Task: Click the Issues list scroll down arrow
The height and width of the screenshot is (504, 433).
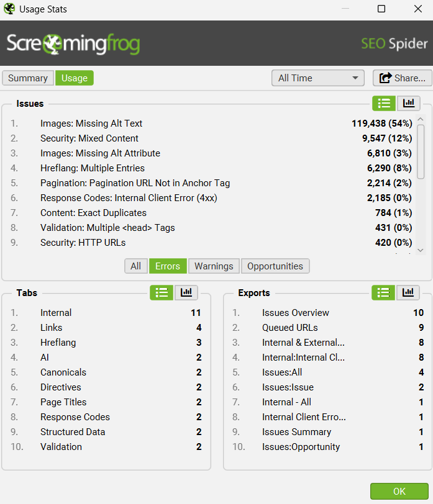Action: 421,250
